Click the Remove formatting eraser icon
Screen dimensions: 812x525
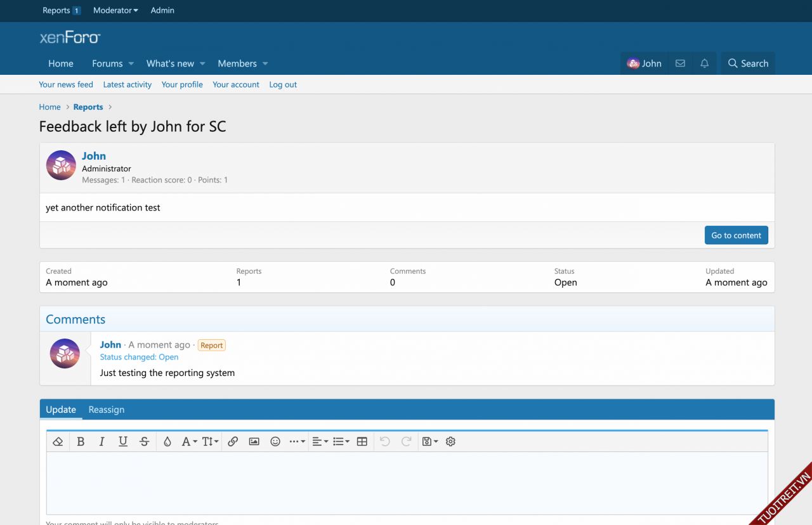point(58,441)
